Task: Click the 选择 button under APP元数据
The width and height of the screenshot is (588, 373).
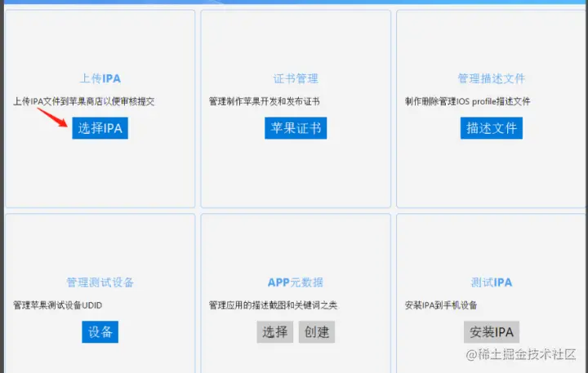Action: click(275, 331)
